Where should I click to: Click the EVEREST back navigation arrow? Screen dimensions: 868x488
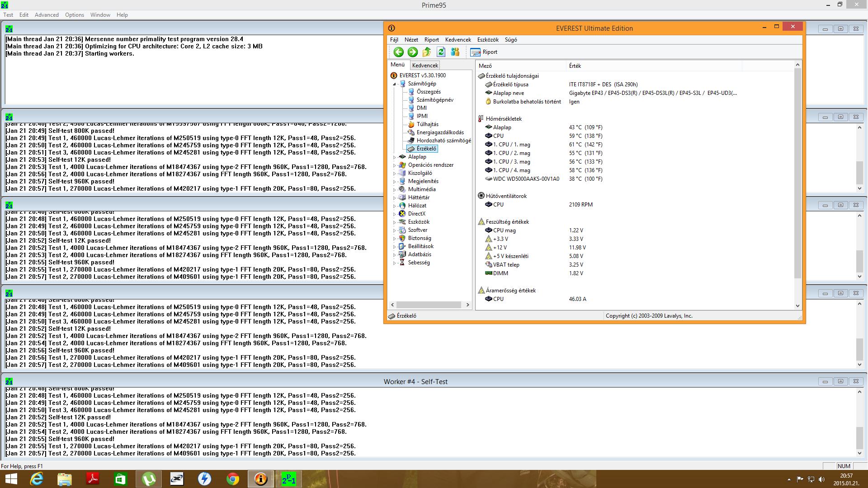[398, 52]
